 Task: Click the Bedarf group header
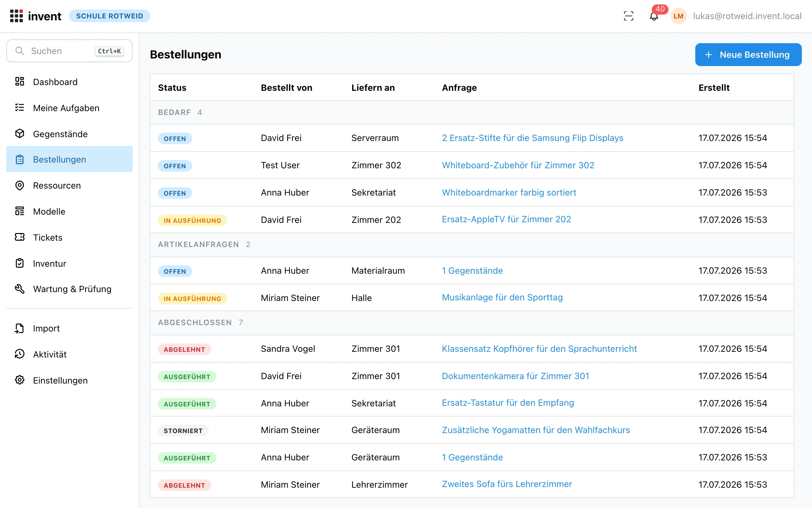472,112
